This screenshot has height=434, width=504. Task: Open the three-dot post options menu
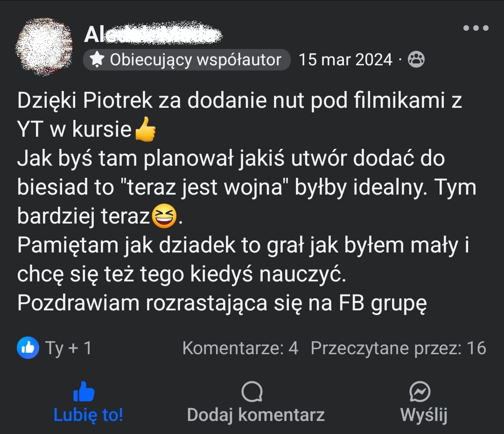[x=476, y=28]
